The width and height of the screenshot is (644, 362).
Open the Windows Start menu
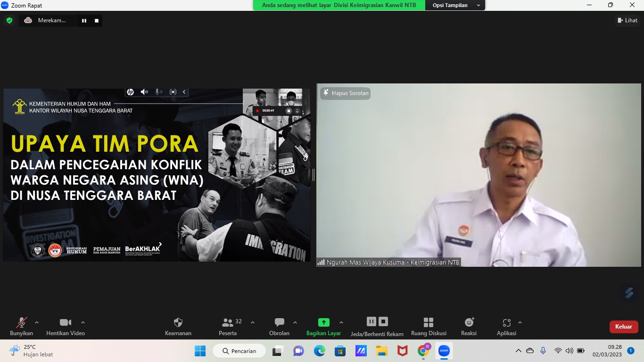pos(200,351)
